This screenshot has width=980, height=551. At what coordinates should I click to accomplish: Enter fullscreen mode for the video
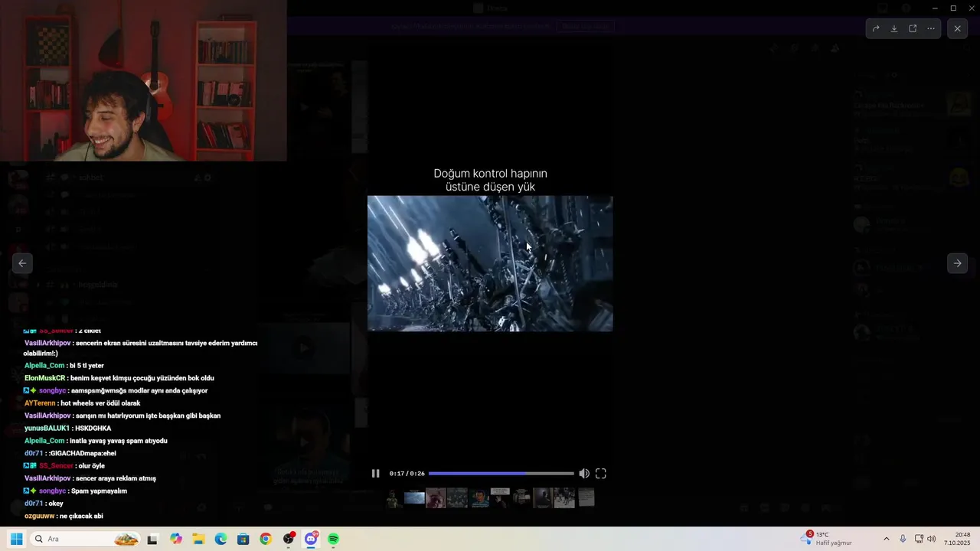click(x=601, y=474)
